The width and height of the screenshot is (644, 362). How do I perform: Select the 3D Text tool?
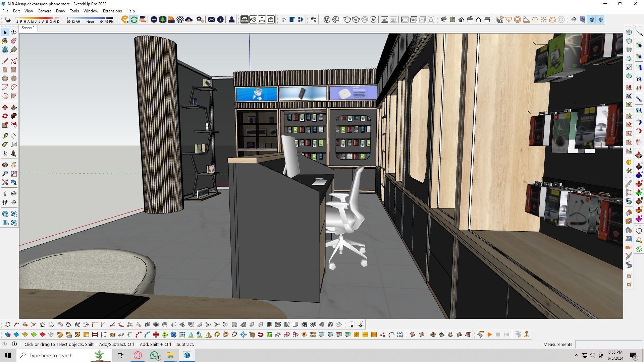[14, 154]
